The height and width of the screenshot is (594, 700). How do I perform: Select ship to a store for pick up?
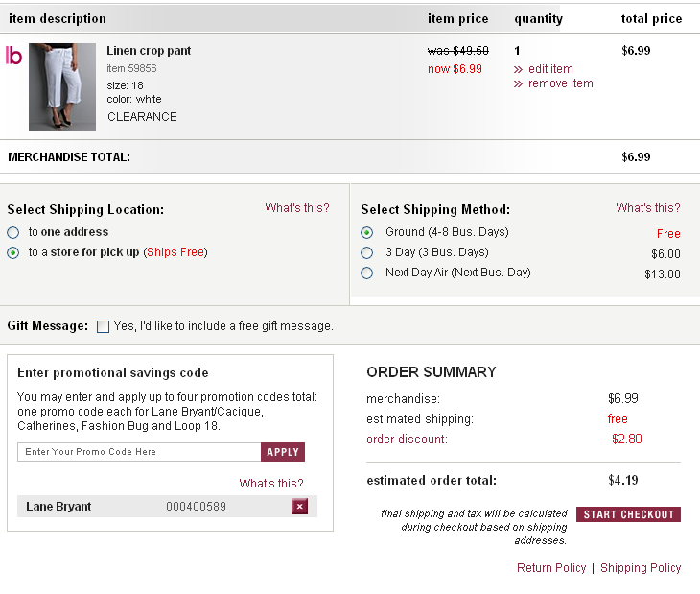click(x=13, y=252)
